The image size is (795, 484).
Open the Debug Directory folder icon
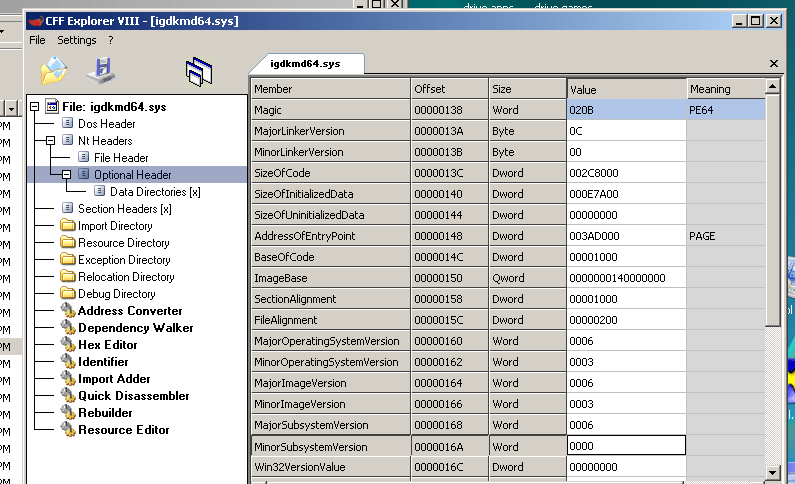[67, 293]
